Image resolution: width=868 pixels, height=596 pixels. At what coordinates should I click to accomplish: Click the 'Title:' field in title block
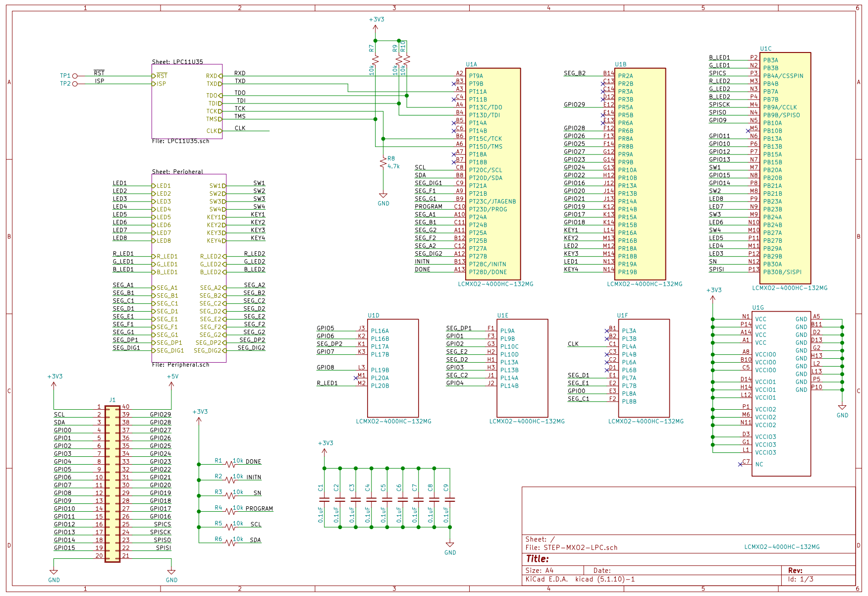tap(538, 559)
